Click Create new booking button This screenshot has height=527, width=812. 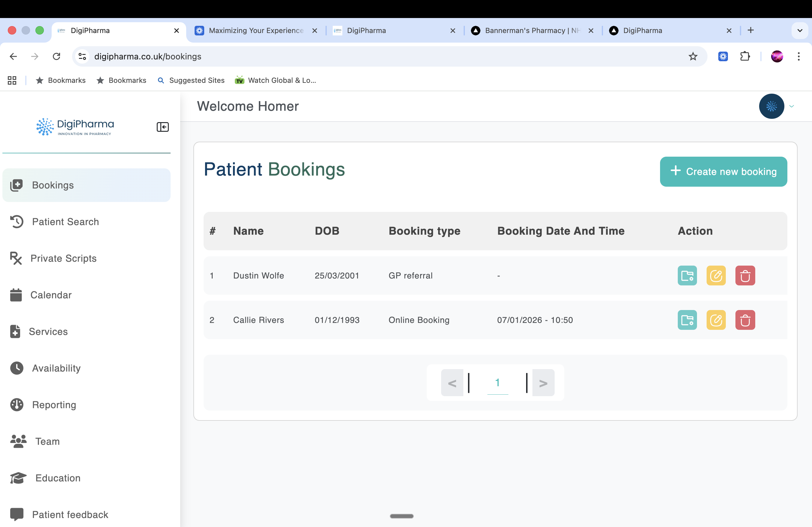[723, 171]
